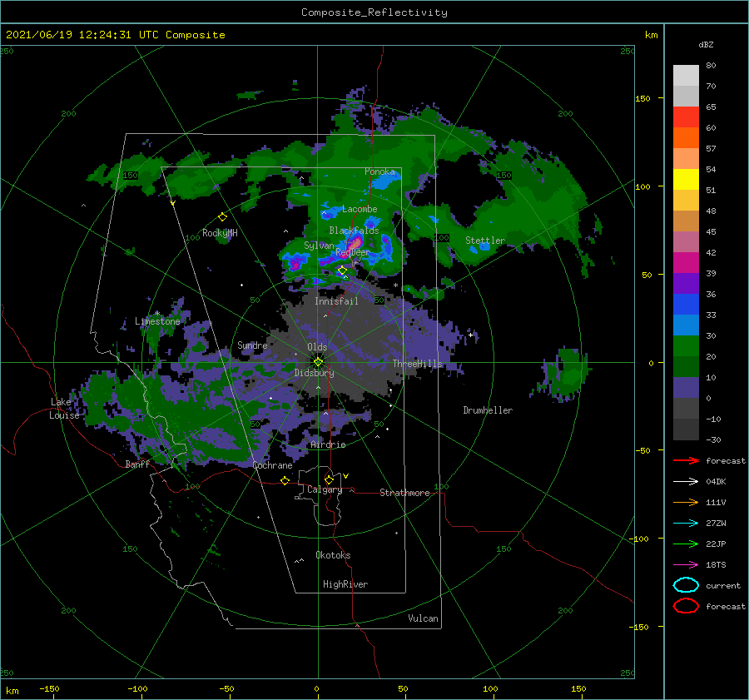Image resolution: width=749 pixels, height=700 pixels.
Task: Click the magenta 18TS arrow icon
Action: tap(686, 565)
